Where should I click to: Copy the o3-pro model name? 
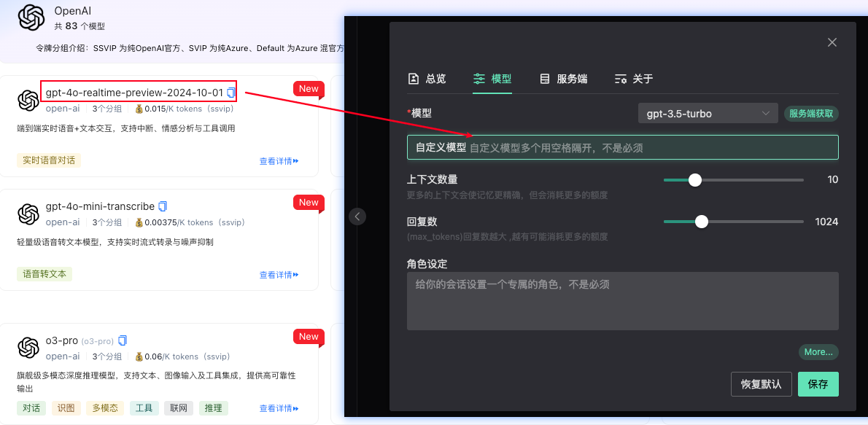123,340
